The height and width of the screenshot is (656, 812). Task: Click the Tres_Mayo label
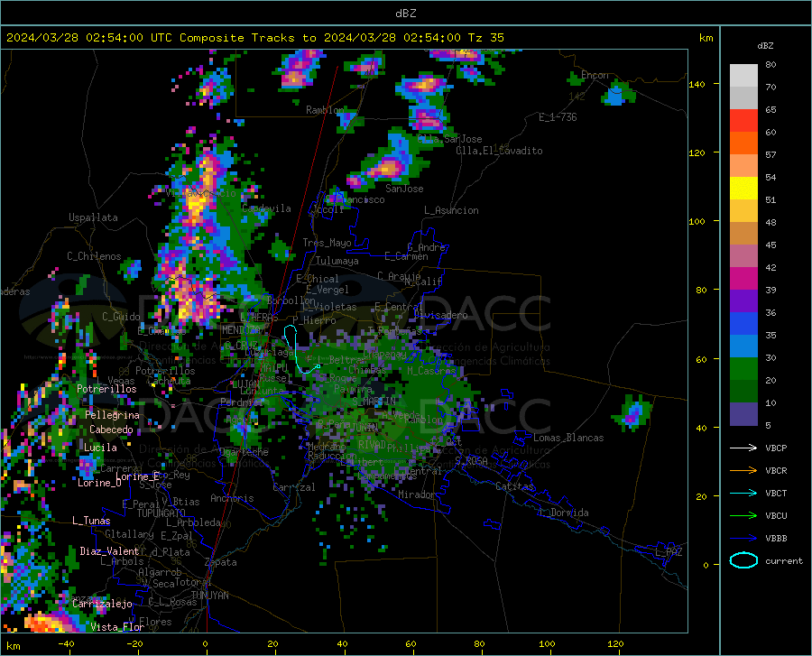(327, 243)
